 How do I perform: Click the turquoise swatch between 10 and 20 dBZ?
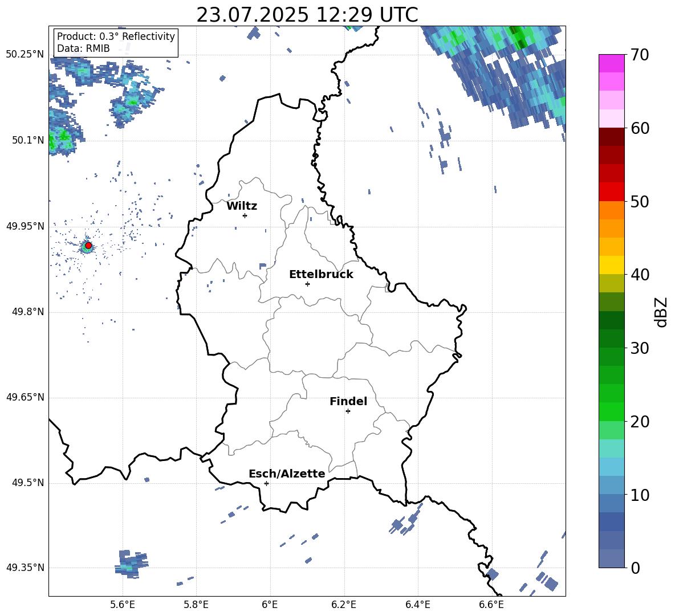pyautogui.click(x=611, y=448)
